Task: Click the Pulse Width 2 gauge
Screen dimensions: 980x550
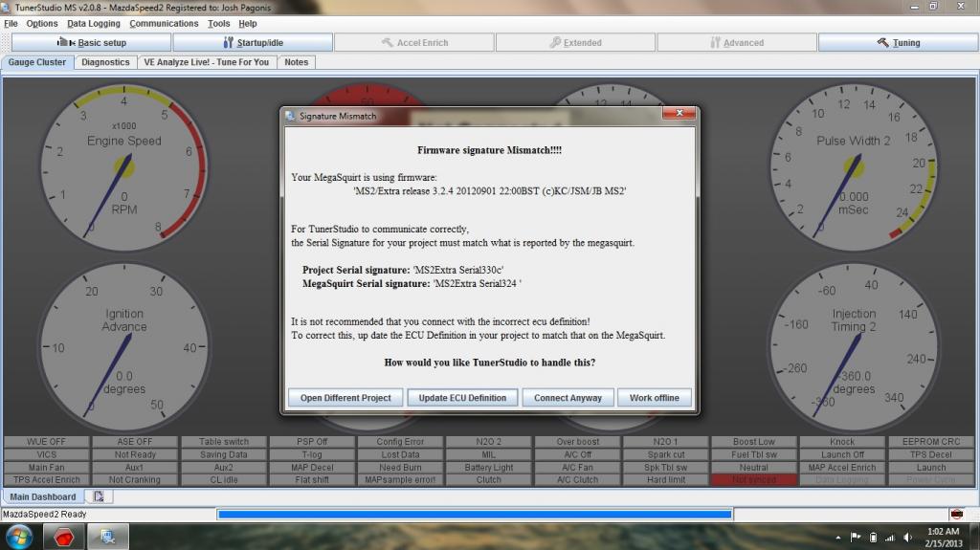Action: click(x=853, y=167)
